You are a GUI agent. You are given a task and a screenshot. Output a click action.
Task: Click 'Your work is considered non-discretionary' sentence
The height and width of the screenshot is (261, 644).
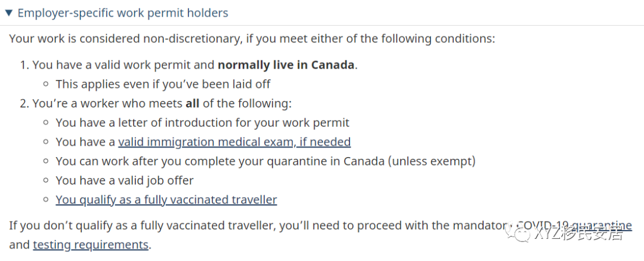[x=252, y=39]
